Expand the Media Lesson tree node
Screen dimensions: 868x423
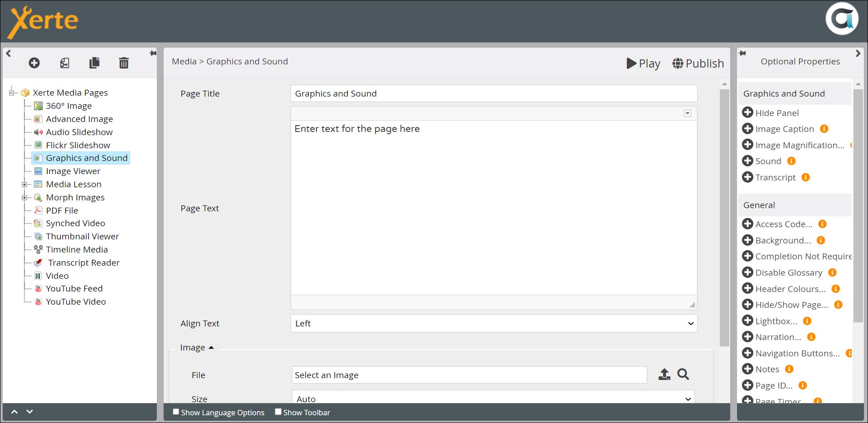(24, 185)
